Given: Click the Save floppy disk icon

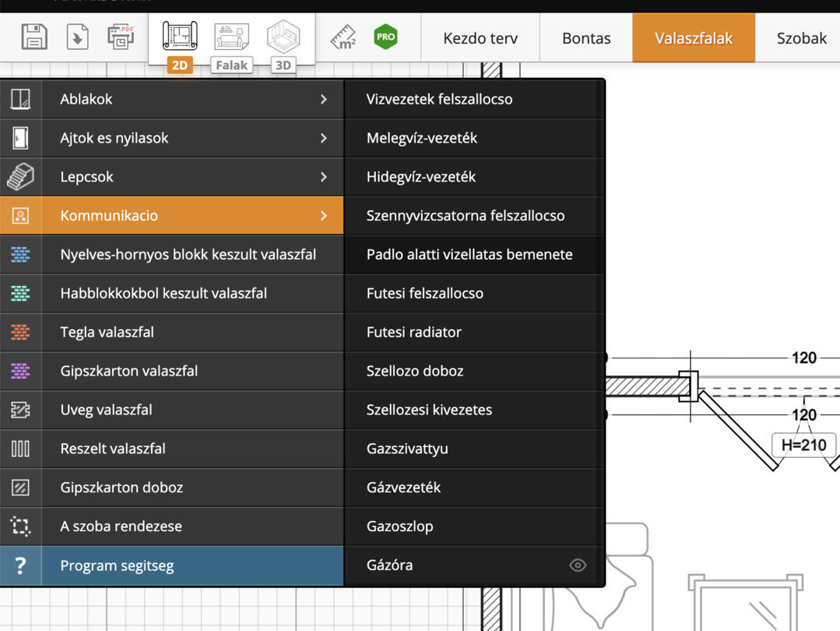Looking at the screenshot, I should (34, 37).
